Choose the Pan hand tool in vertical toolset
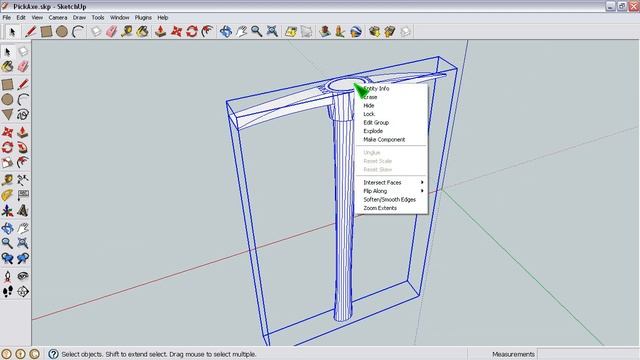Screen dimensions: 640x360 point(23,228)
